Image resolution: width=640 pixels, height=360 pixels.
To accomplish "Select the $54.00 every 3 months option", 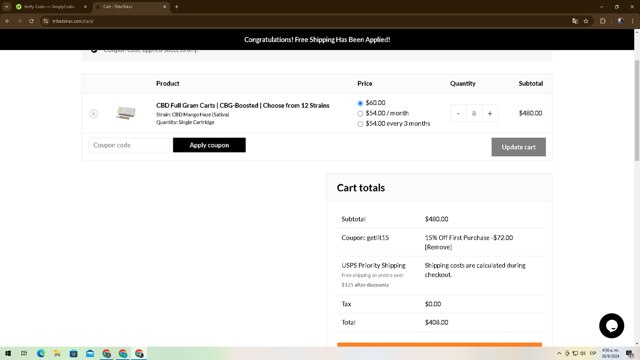I will coord(360,124).
